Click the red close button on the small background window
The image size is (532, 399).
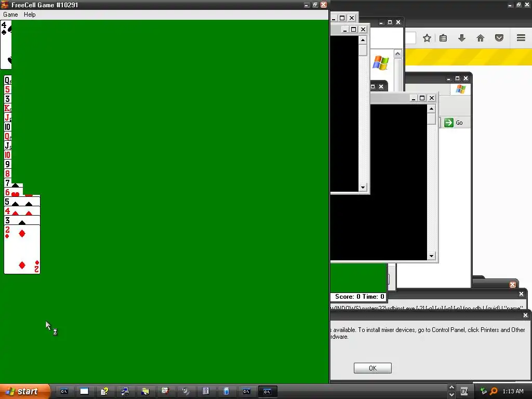(513, 284)
